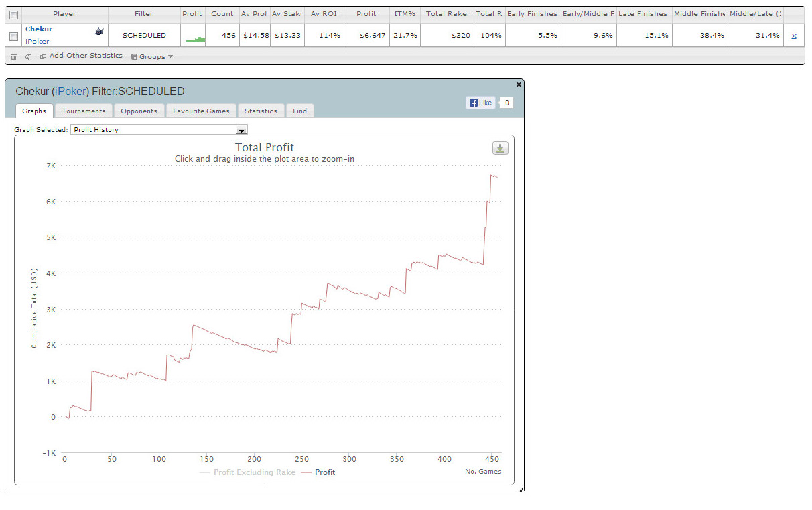Toggle the Profit legend series
The image size is (812, 510).
tap(318, 472)
